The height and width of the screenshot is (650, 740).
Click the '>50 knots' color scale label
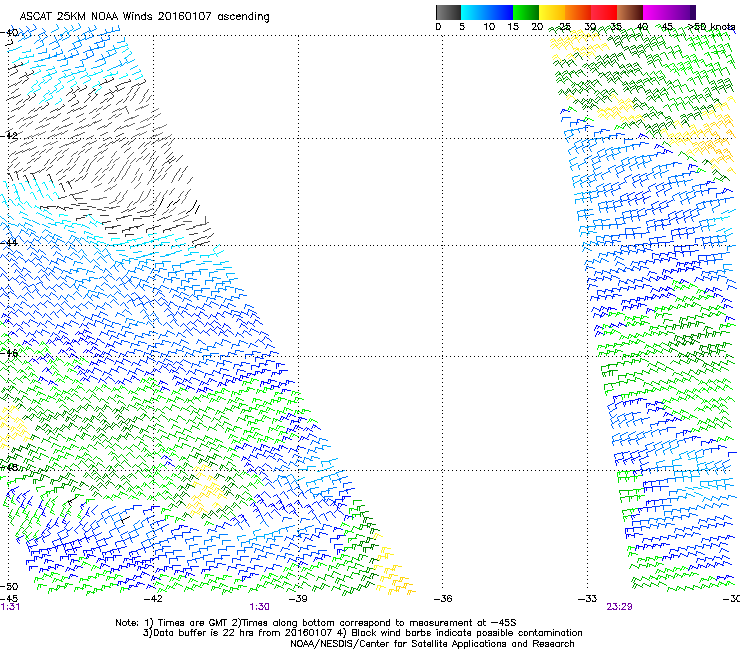coord(712,27)
